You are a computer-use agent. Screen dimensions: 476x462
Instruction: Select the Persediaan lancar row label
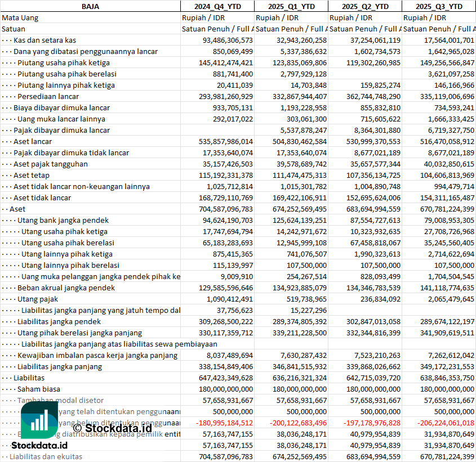pyautogui.click(x=48, y=96)
